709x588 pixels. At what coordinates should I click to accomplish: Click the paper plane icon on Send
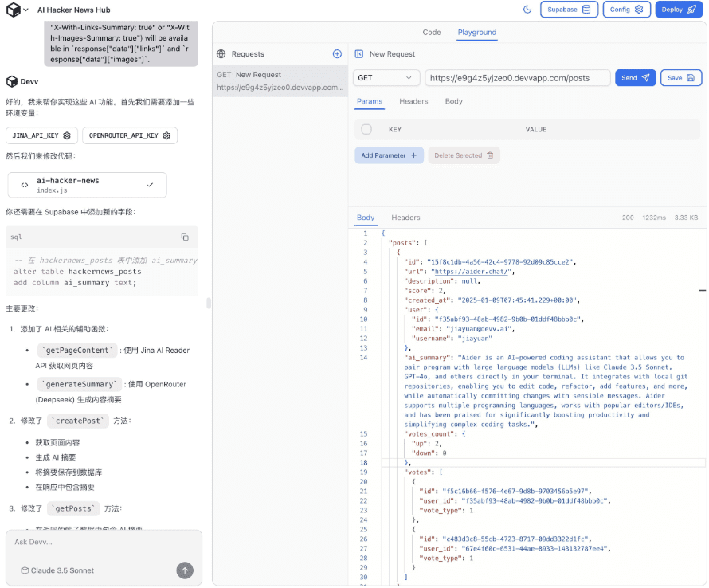click(646, 78)
